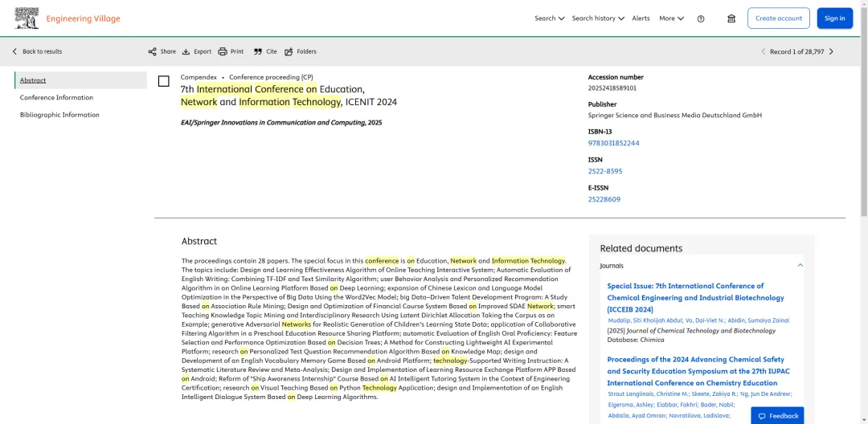Click the 'Record 1 of 28,797' text
868x424 pixels.
(x=796, y=51)
